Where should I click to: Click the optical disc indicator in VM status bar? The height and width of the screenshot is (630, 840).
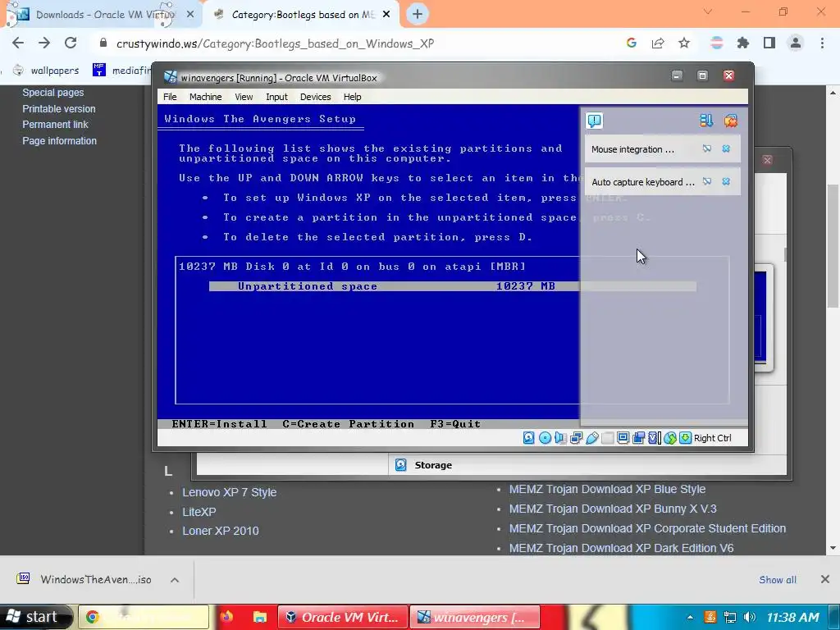pos(545,438)
